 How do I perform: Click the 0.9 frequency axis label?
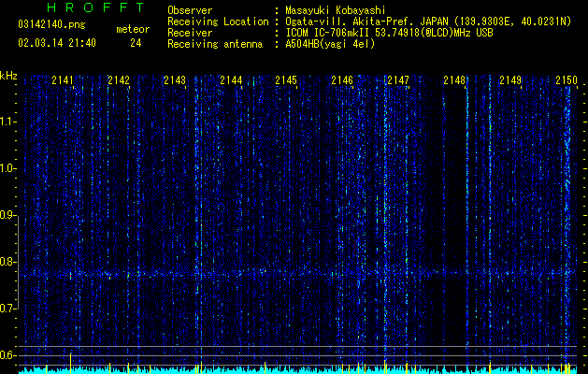coord(8,215)
